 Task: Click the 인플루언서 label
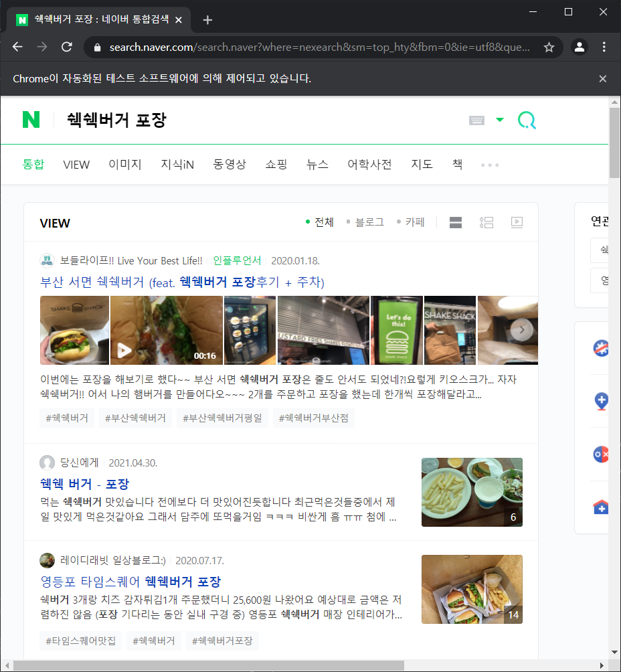point(237,260)
